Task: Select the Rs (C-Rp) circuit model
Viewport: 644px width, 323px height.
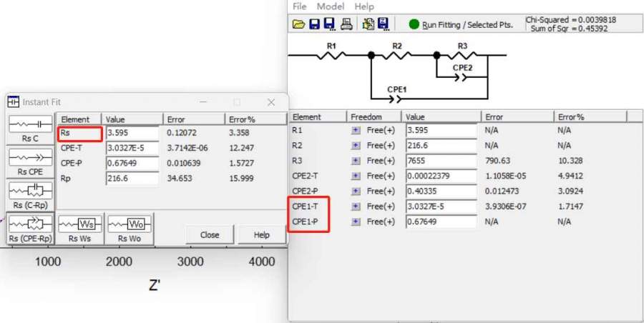Action: tap(30, 196)
